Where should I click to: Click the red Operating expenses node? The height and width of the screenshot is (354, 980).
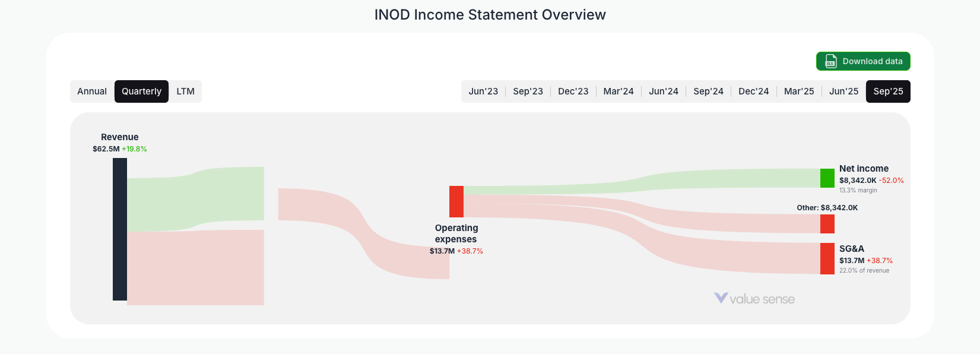(456, 201)
